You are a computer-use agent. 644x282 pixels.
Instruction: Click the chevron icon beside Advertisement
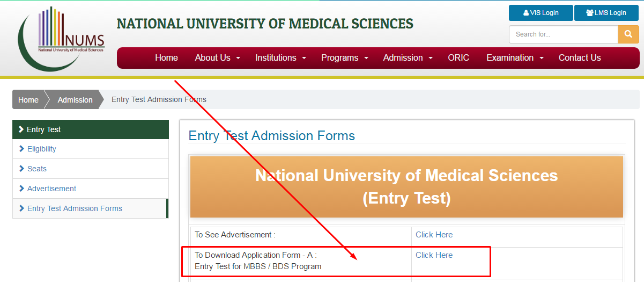pos(22,189)
